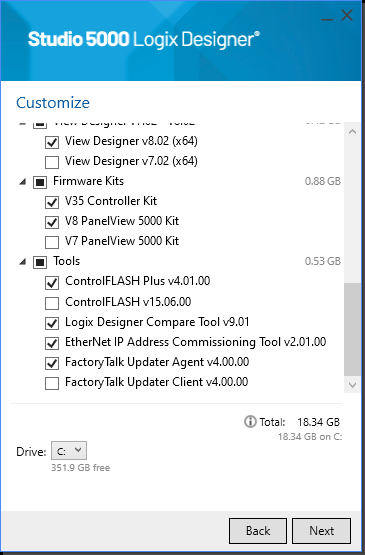Click the 18.34 GB on C: text
365x555 pixels.
click(x=310, y=437)
